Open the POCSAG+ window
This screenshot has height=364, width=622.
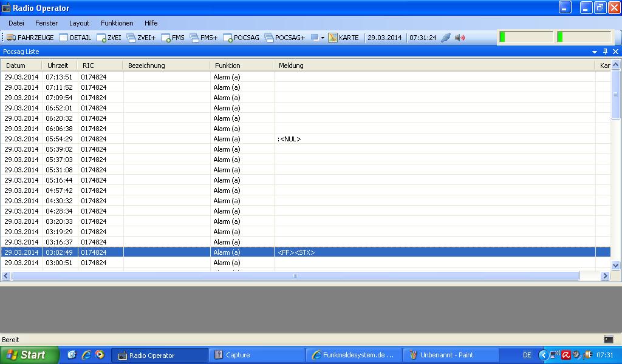click(285, 38)
